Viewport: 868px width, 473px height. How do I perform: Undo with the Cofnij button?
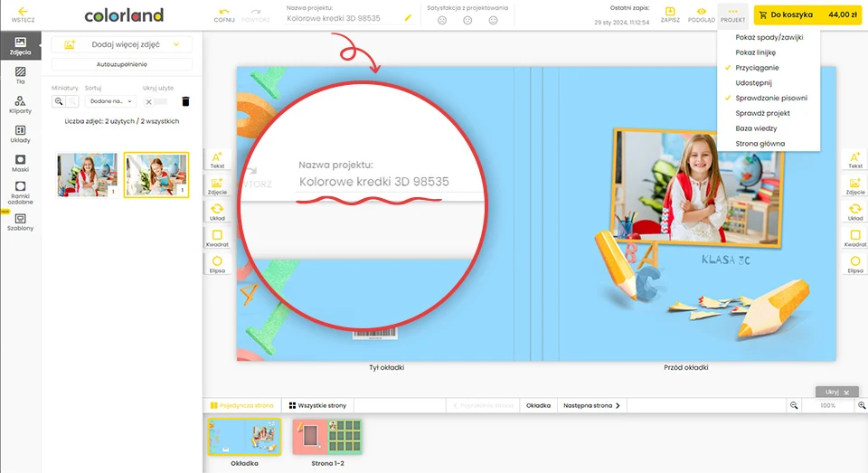click(224, 15)
